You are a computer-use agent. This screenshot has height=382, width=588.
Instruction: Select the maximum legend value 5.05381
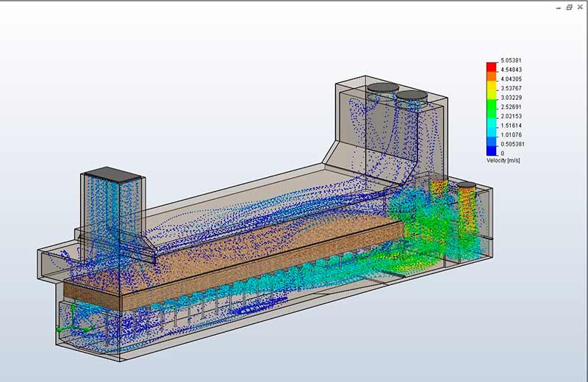(511, 60)
